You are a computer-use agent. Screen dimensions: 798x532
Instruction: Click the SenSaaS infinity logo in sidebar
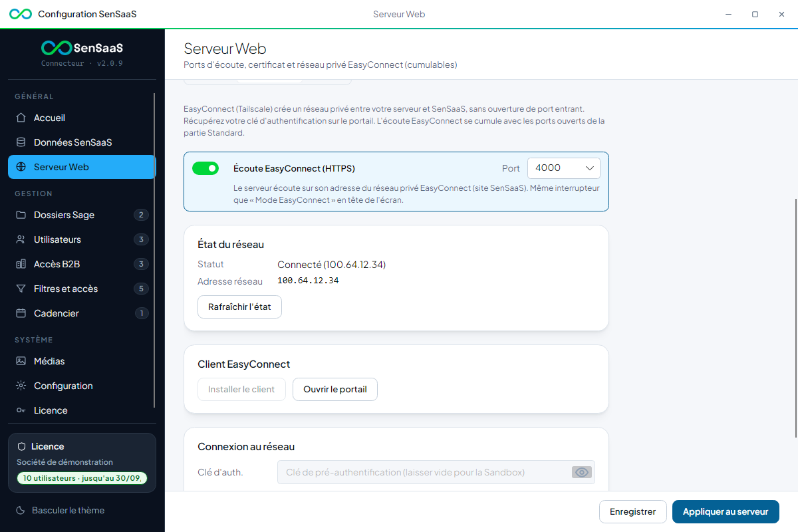pyautogui.click(x=57, y=48)
